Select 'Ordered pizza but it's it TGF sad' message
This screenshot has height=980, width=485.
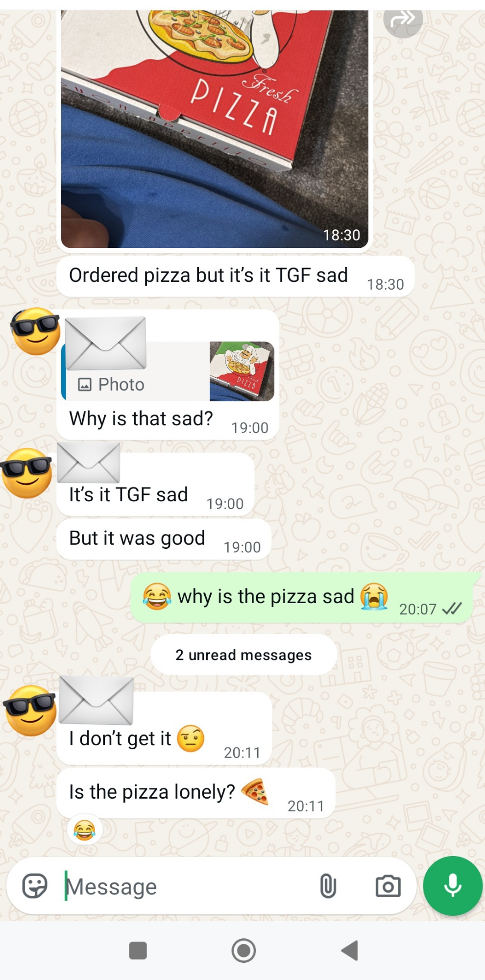235,276
